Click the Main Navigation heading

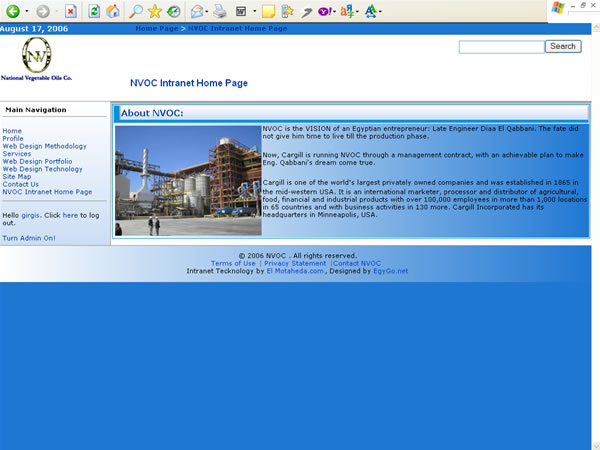(36, 110)
